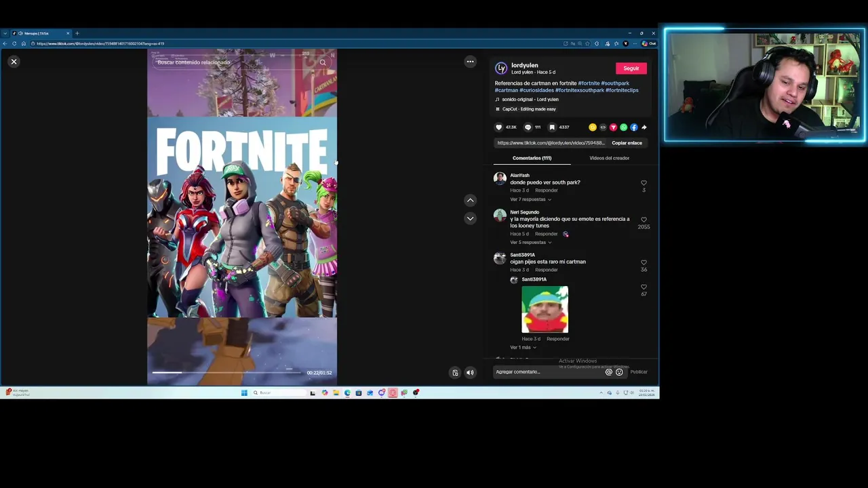Open Microsoft Edge from taskbar

coord(347,392)
